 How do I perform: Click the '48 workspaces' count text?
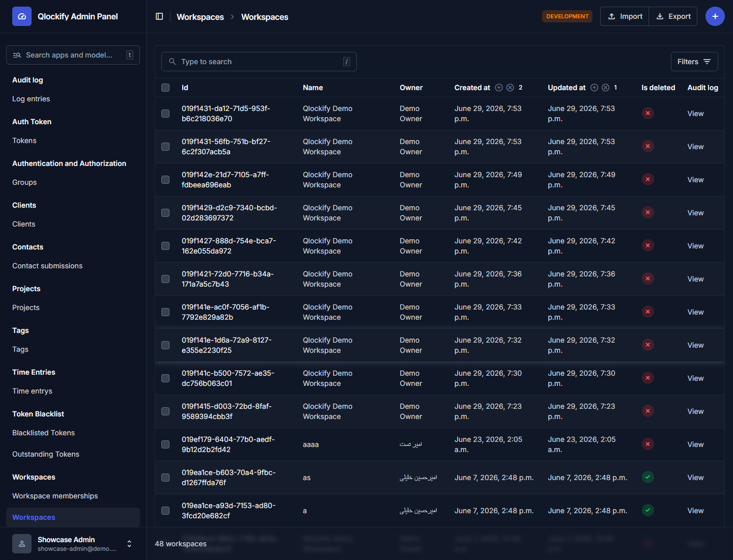pyautogui.click(x=181, y=544)
